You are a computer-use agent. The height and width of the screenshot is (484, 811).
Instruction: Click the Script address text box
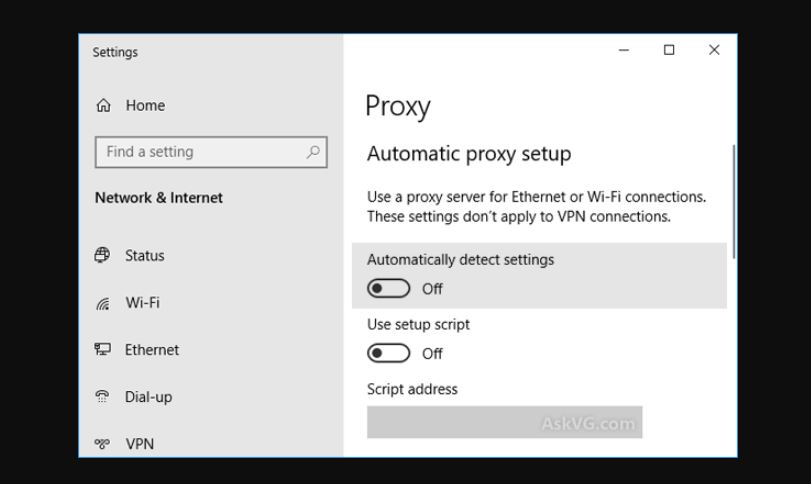coord(505,422)
